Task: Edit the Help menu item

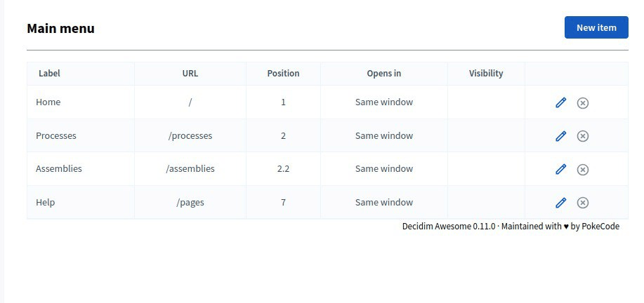Action: click(x=560, y=203)
